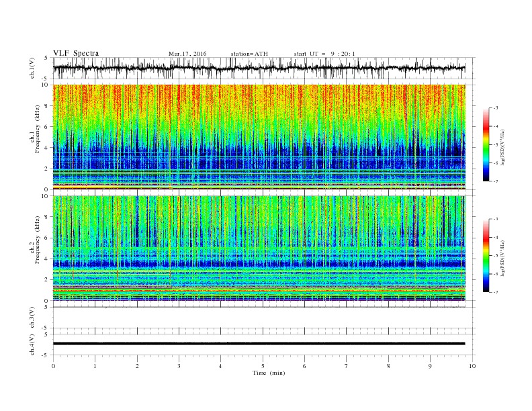This screenshot has height=411, width=532.
Task: Click the time axis tick label "4"
Action: (220, 366)
